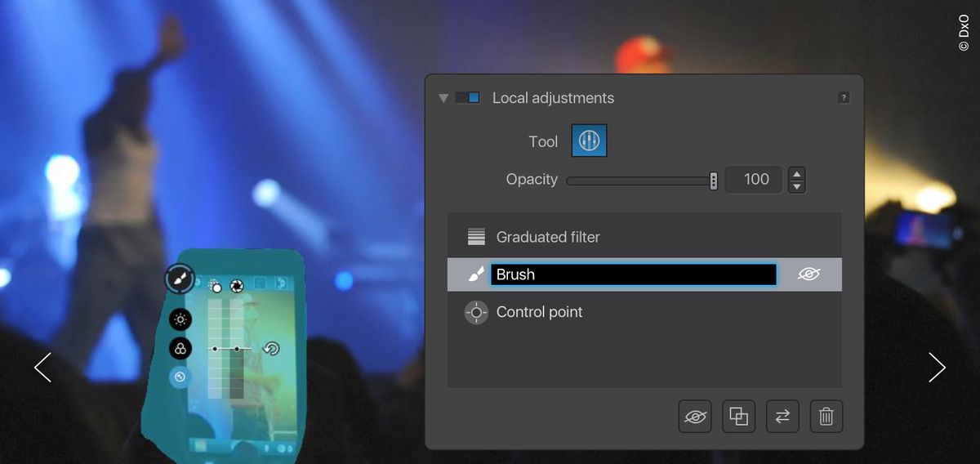This screenshot has height=464, width=980.
Task: Select the Graduated filter mask row
Action: pyautogui.click(x=644, y=237)
